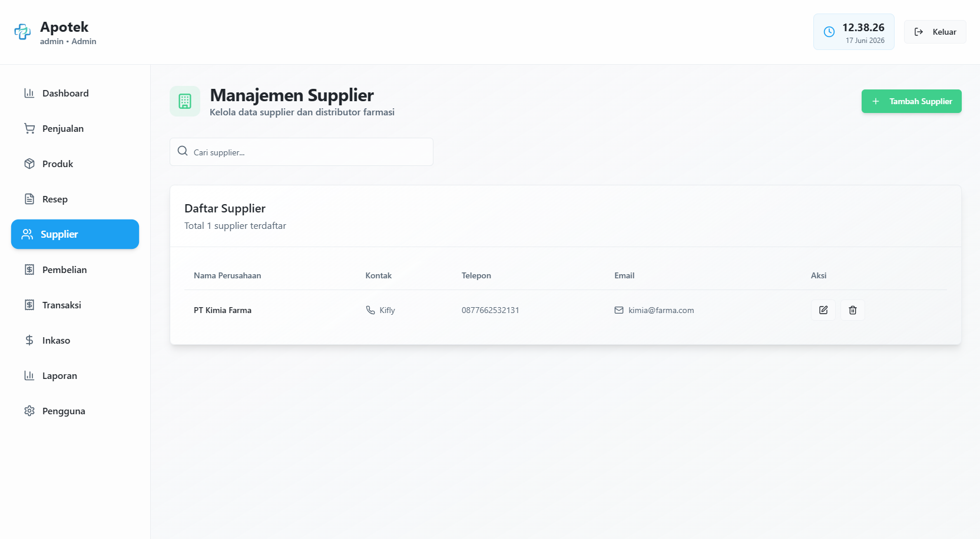
Task: Click the green building icon by the title
Action: point(185,101)
